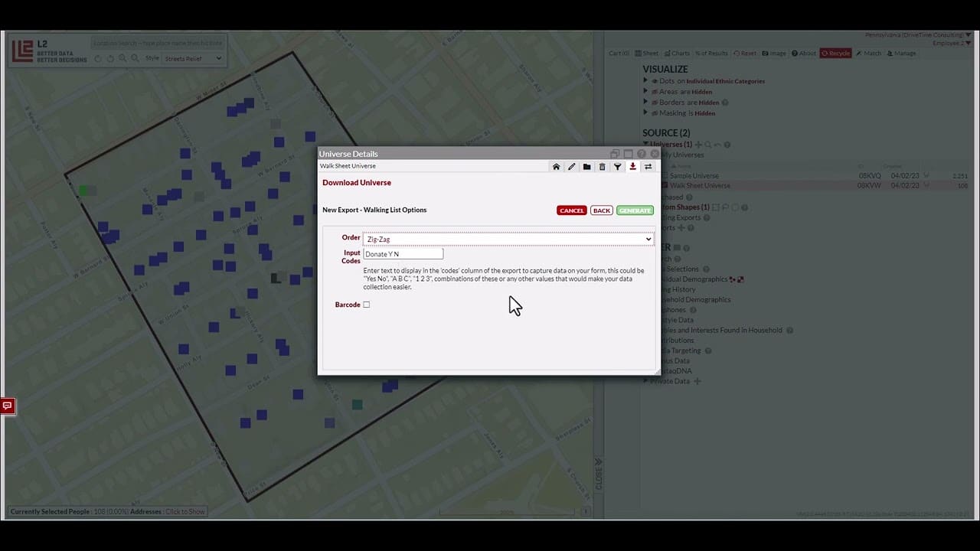Expand the Private Data section
980x551 pixels.
(645, 381)
